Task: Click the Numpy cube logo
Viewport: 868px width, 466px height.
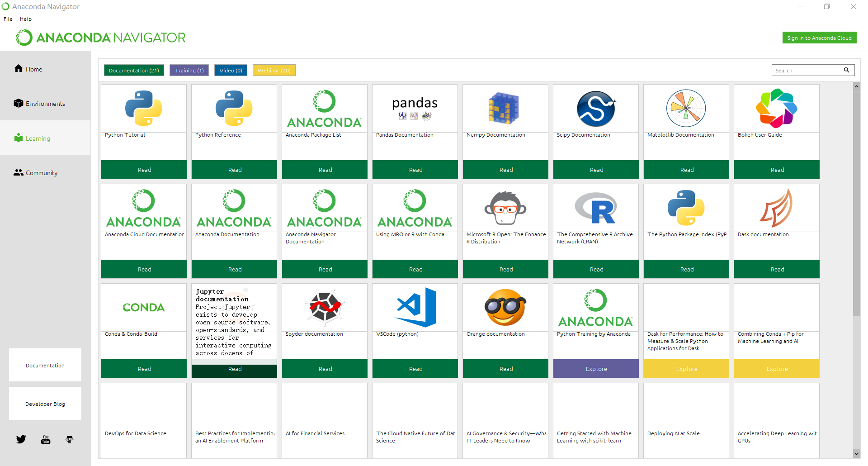Action: pyautogui.click(x=504, y=108)
